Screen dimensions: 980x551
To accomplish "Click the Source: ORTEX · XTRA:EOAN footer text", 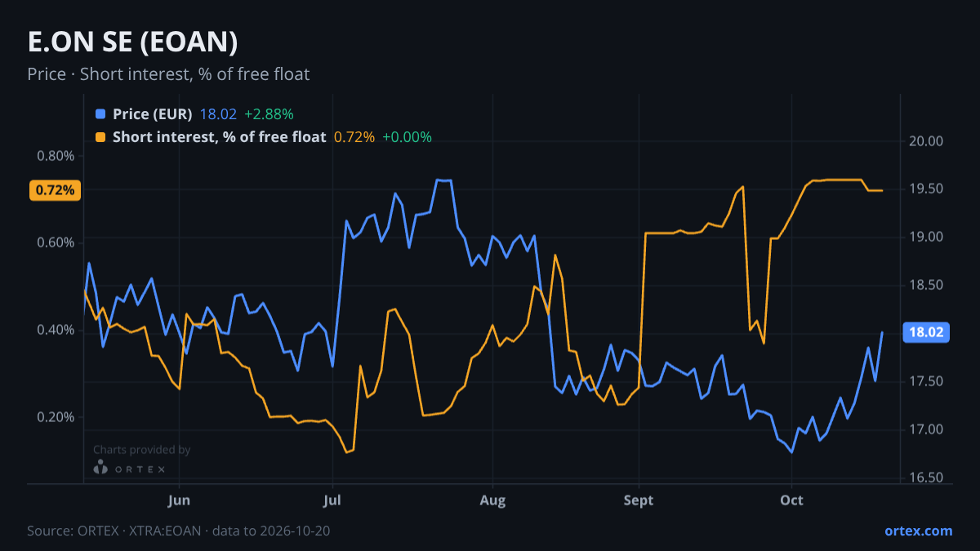I will click(179, 531).
